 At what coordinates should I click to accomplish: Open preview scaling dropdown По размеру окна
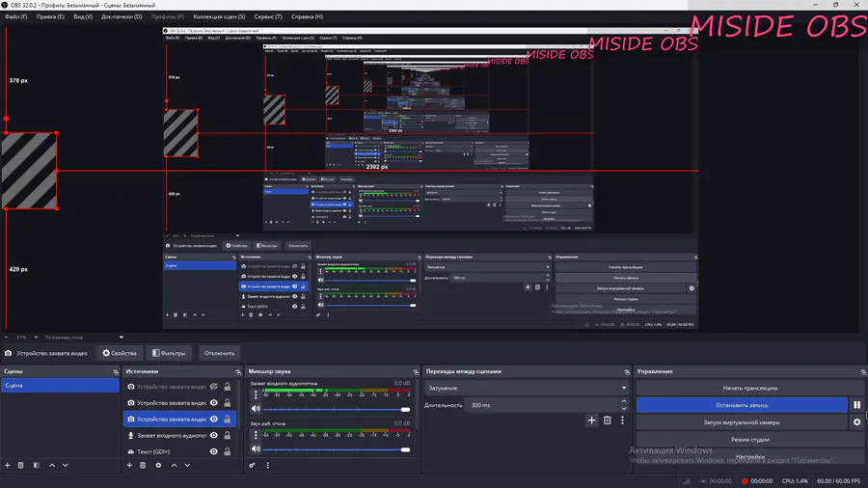(x=84, y=337)
